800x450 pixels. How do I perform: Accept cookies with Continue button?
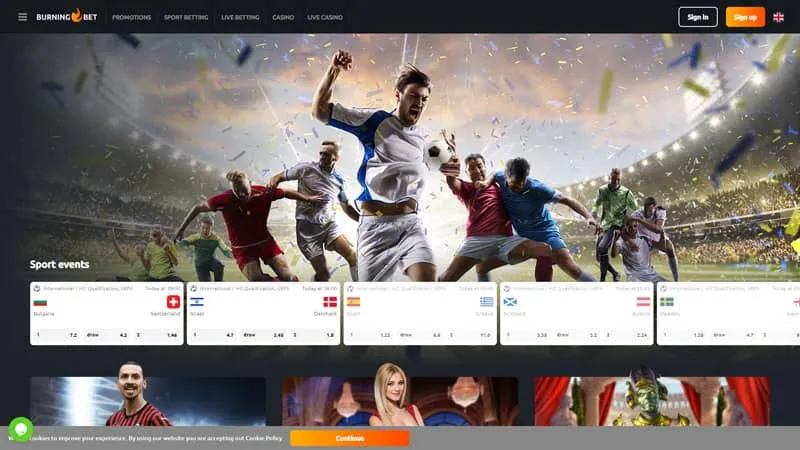coord(349,438)
